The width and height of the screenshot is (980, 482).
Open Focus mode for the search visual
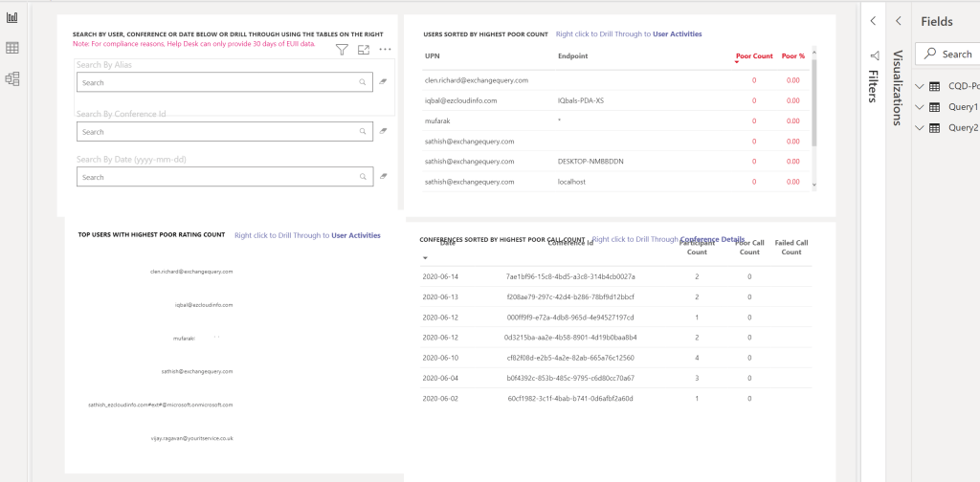pos(364,50)
